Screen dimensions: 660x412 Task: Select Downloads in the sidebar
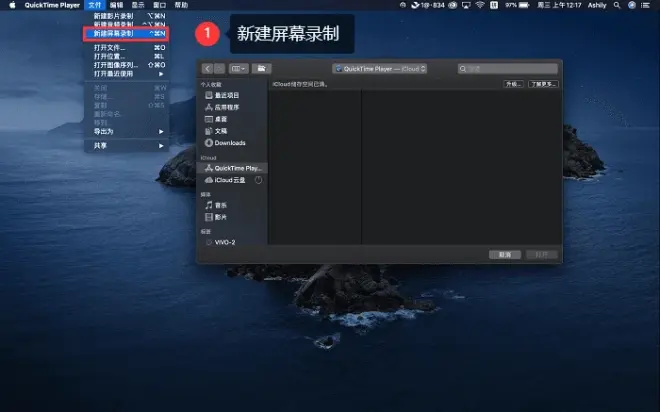(x=232, y=143)
